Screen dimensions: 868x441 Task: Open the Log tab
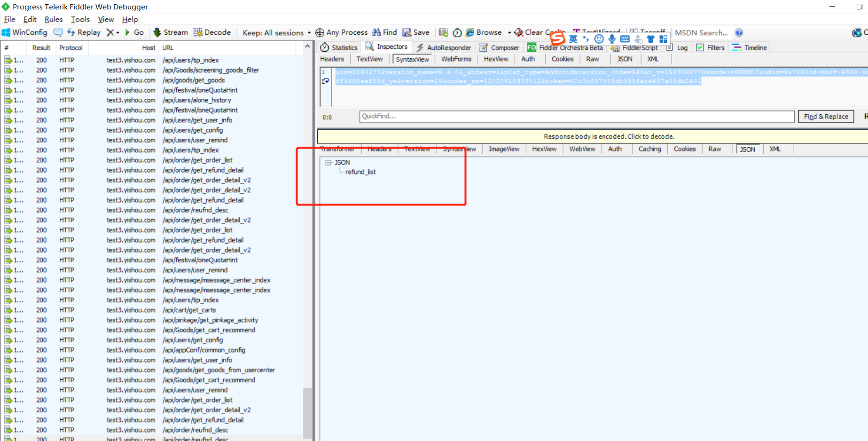677,47
